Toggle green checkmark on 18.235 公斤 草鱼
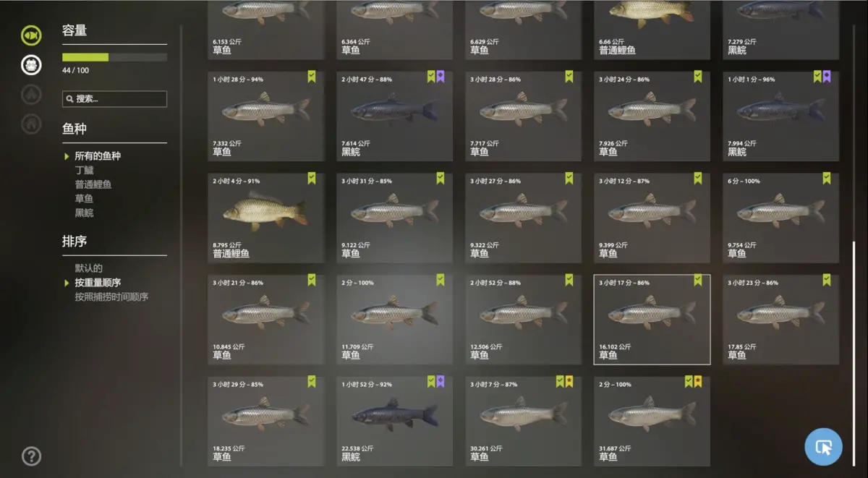Image resolution: width=868 pixels, height=478 pixels. [x=312, y=382]
